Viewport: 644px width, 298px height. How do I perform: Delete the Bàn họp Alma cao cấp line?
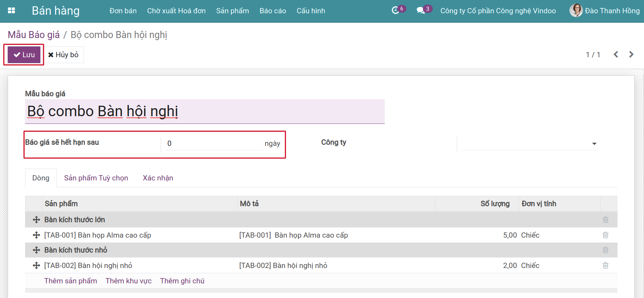605,235
